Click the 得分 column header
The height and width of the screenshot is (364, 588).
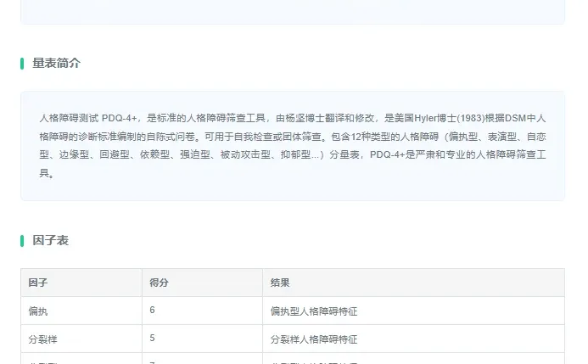(x=202, y=283)
